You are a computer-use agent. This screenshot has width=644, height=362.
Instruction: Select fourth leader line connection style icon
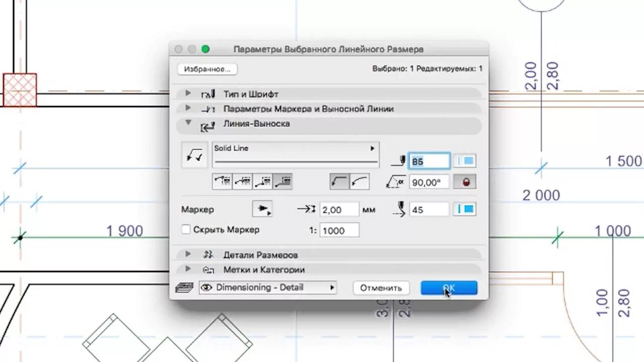[282, 182]
